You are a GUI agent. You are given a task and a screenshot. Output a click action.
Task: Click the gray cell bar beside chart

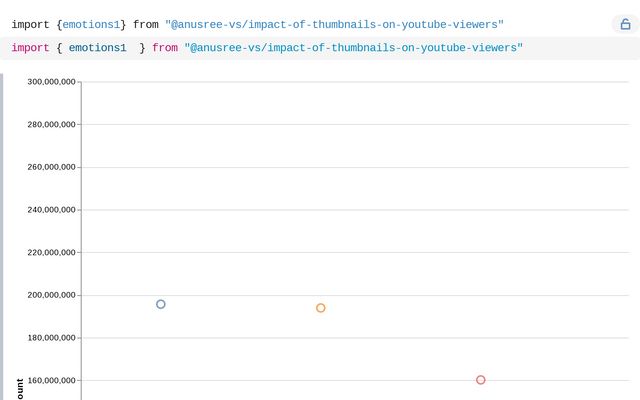(2, 237)
